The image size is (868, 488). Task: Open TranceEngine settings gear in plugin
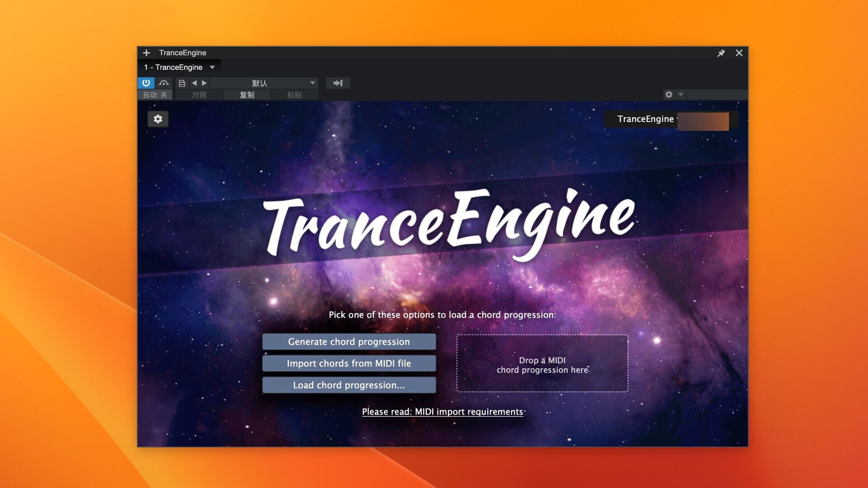point(158,119)
